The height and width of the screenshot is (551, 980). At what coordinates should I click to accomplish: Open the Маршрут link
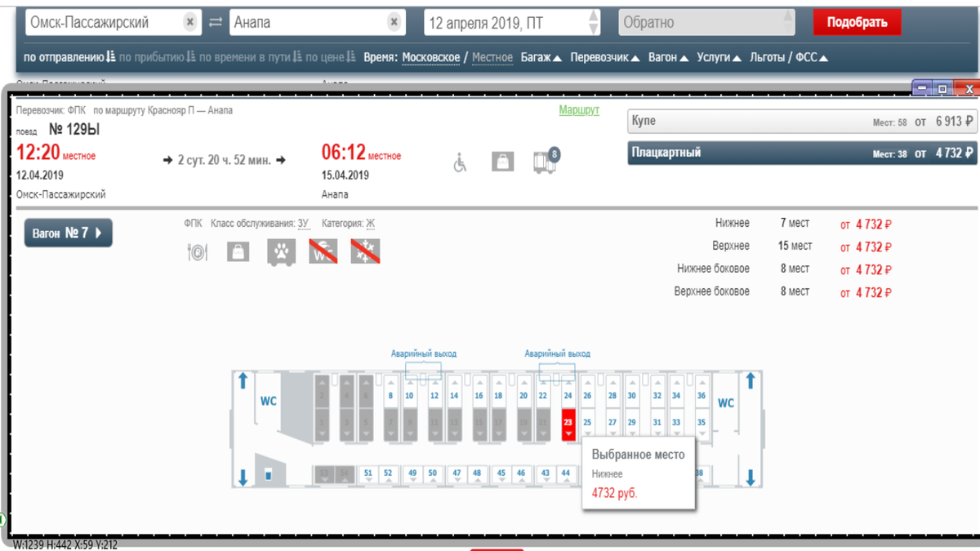pyautogui.click(x=579, y=109)
